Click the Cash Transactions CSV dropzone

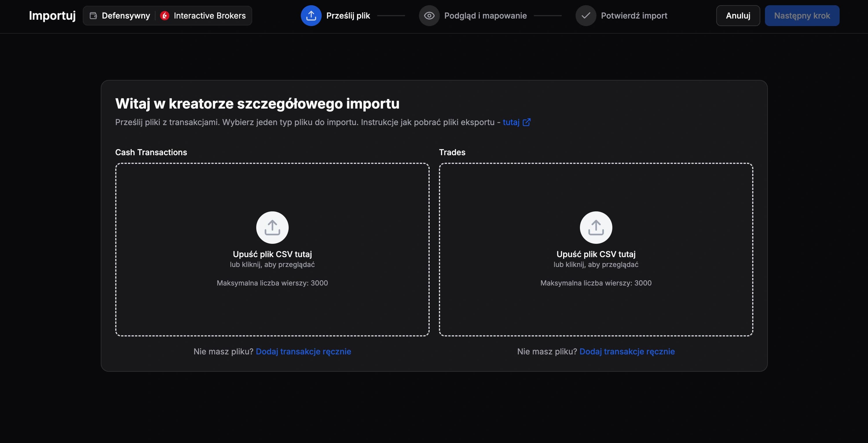click(x=272, y=249)
